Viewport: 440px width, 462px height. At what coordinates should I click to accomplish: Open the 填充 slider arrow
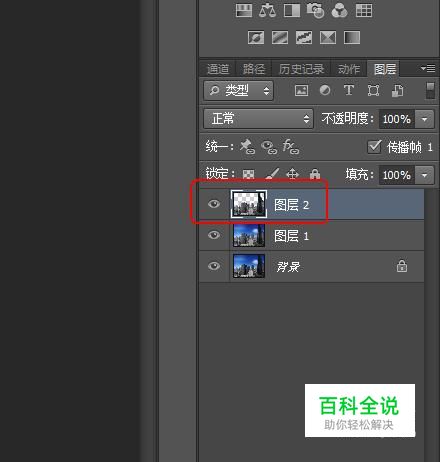(x=424, y=175)
